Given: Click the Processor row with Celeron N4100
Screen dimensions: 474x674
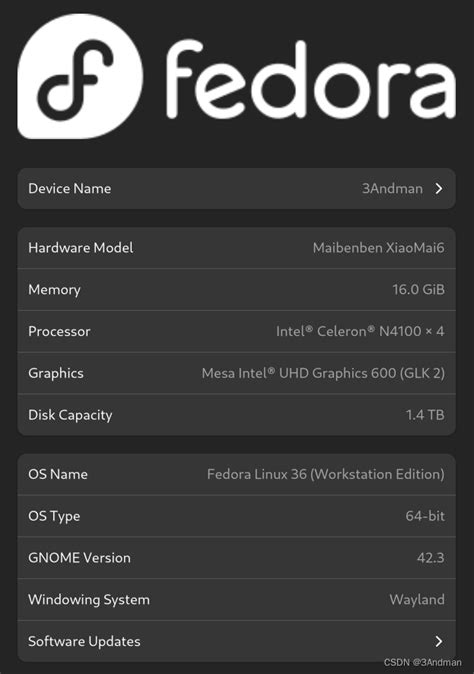Looking at the screenshot, I should coord(236,331).
